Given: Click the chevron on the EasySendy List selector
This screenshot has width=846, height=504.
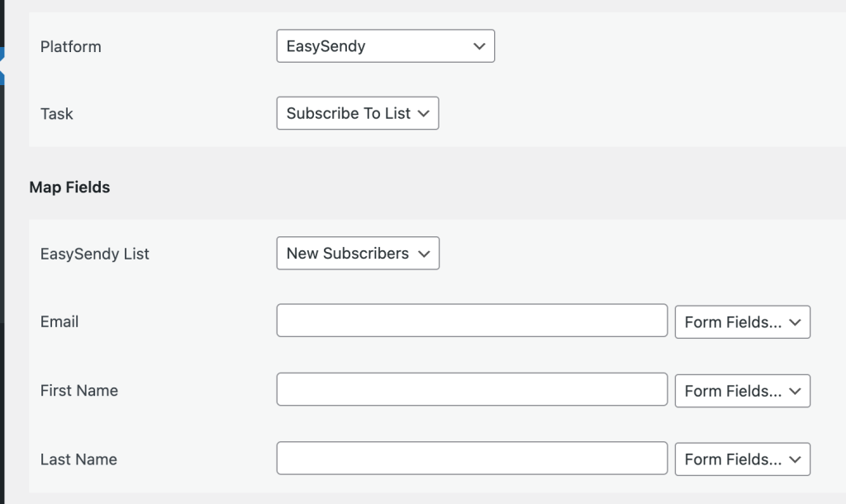Looking at the screenshot, I should [x=425, y=254].
